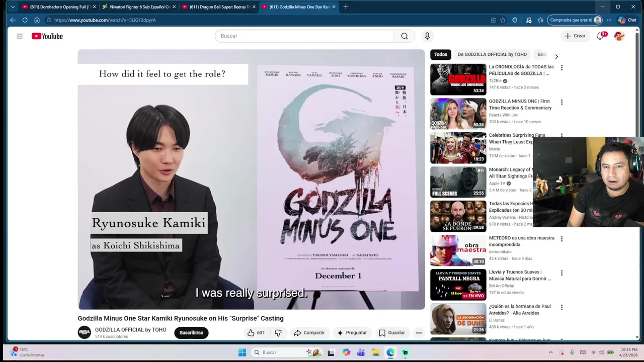The height and width of the screenshot is (362, 644).
Task: Open browser settings and more menu
Action: click(609, 20)
